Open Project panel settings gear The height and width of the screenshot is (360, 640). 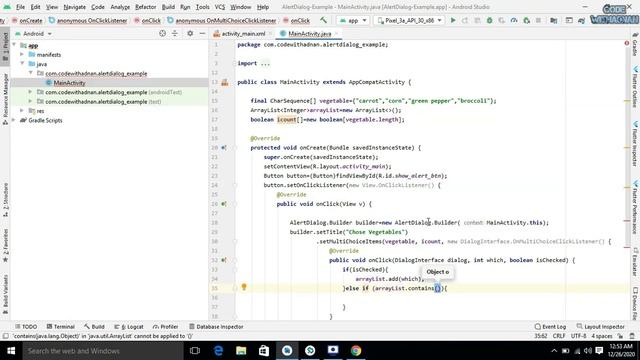[190, 33]
